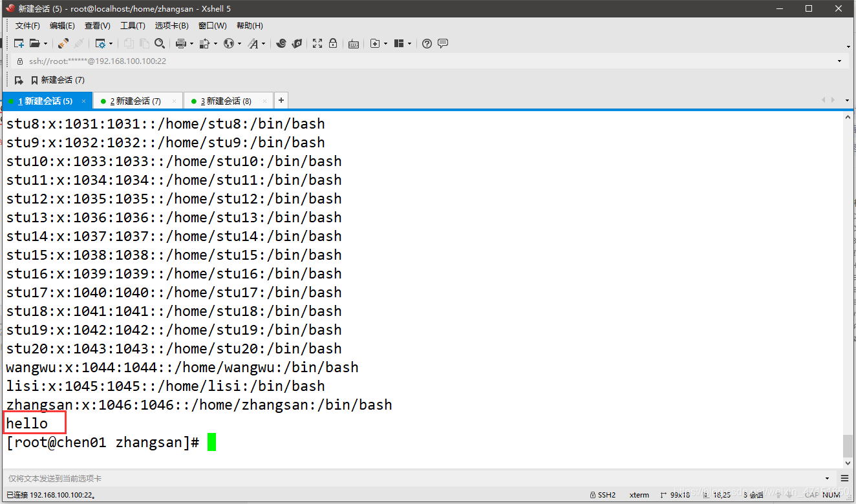Click the Open session folder icon
The width and height of the screenshot is (856, 504).
(x=34, y=43)
